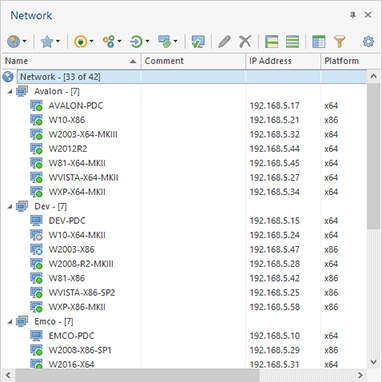Select the WXP-X86-MKII computer name
Screen dimensions: 382x382
pos(77,306)
